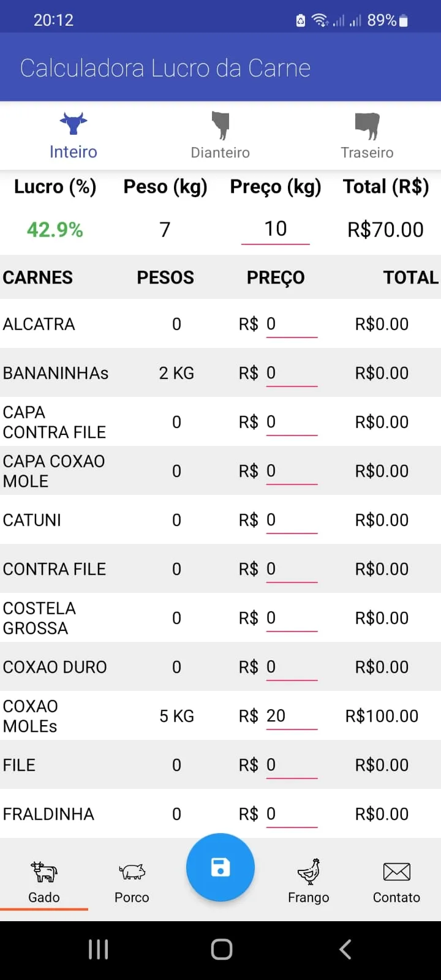Open the Traseiro hind quarter icon

pos(367,126)
